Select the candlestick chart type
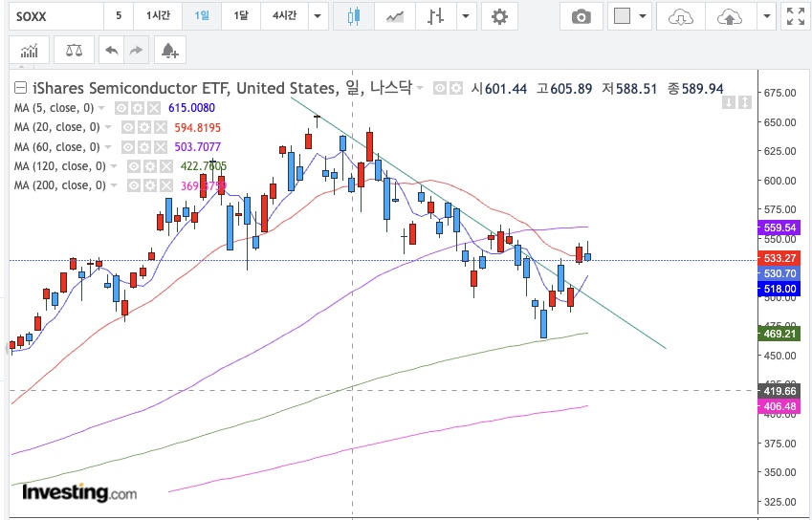This screenshot has height=520, width=812. coord(353,16)
